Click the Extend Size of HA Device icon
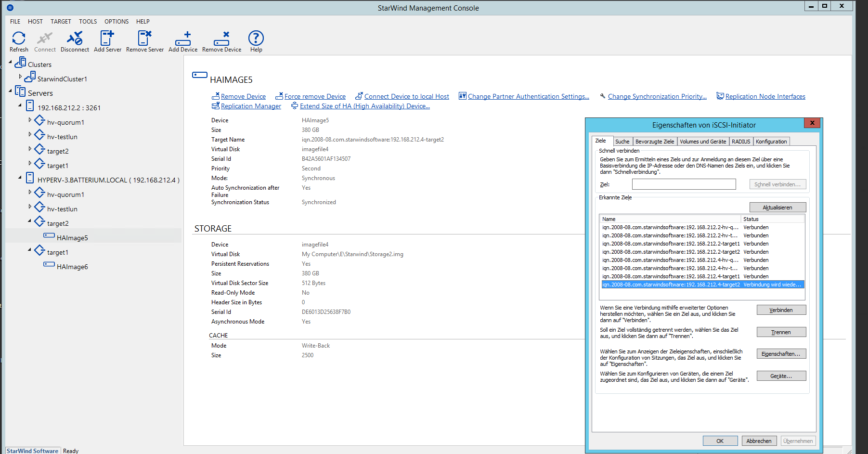The height and width of the screenshot is (454, 868). tap(295, 106)
